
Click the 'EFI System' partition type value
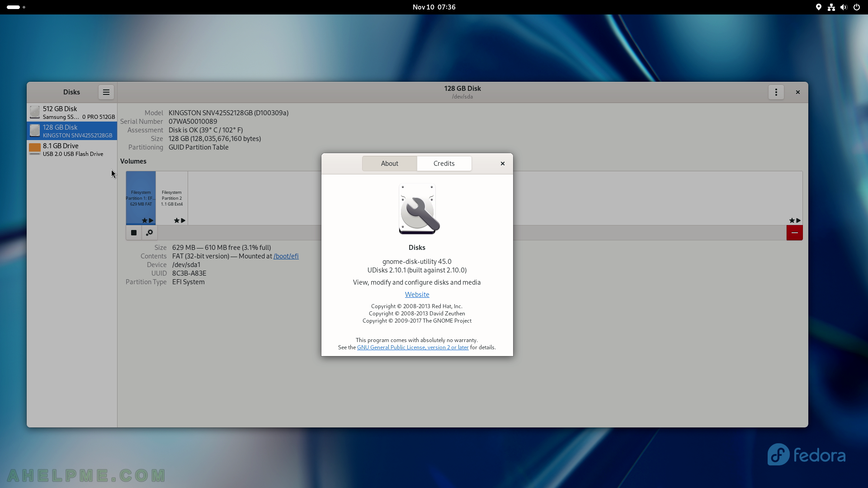189,282
